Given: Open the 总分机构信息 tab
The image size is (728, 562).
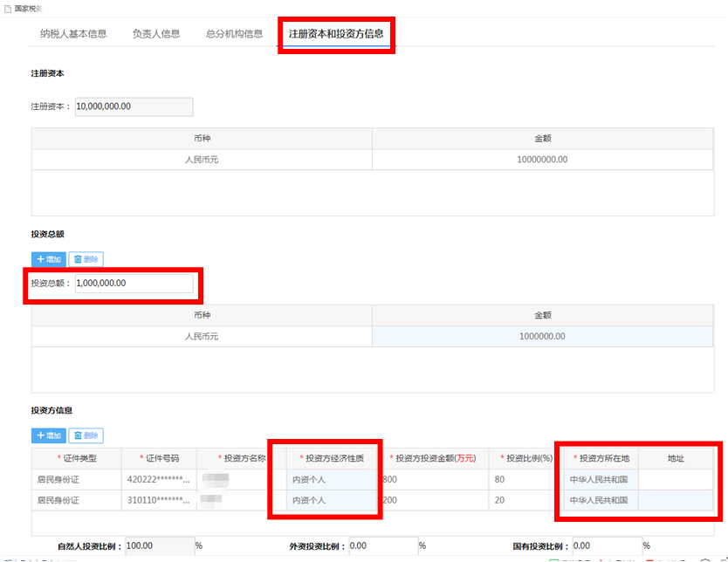Looking at the screenshot, I should (x=234, y=34).
